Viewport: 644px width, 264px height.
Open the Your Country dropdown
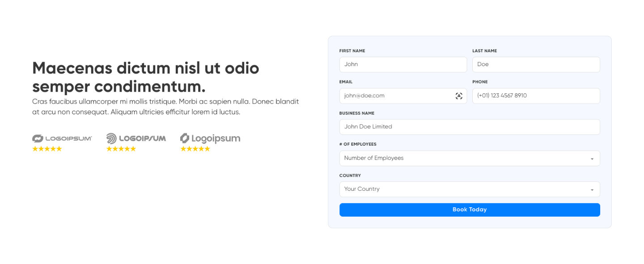pyautogui.click(x=465, y=189)
